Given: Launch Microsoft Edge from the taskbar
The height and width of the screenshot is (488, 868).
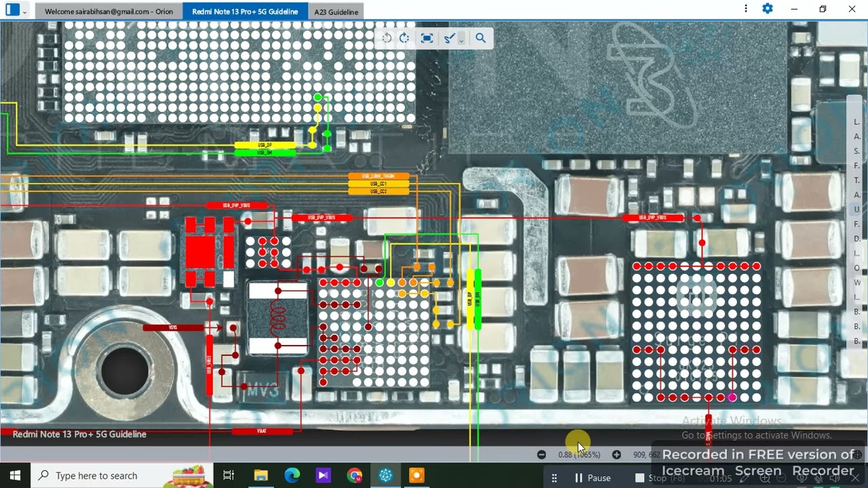Looking at the screenshot, I should pyautogui.click(x=292, y=476).
